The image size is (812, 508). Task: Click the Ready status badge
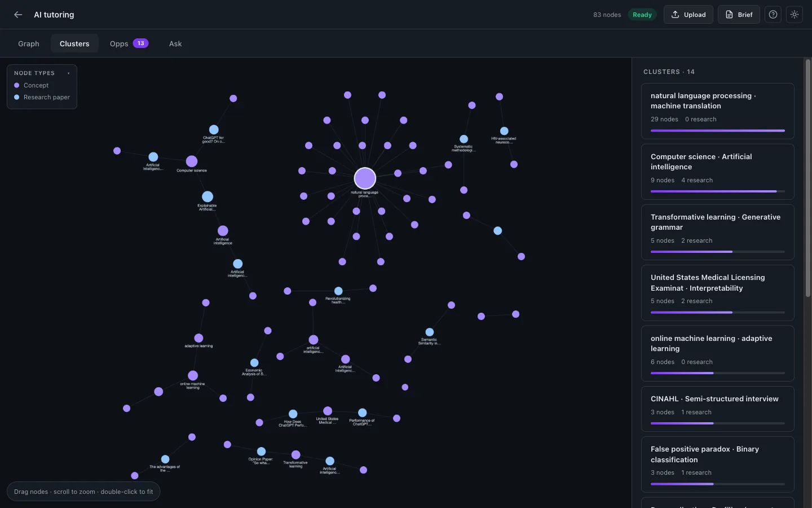[x=642, y=15]
